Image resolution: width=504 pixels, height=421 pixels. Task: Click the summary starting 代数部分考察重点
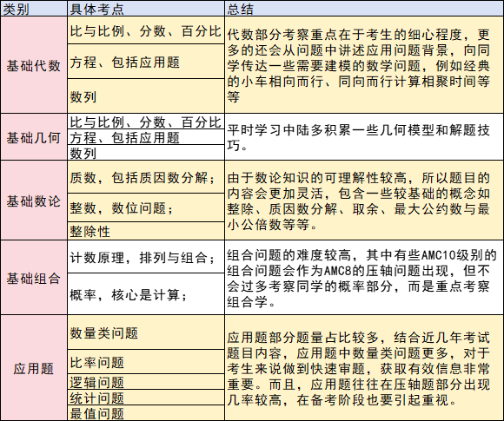[364, 65]
